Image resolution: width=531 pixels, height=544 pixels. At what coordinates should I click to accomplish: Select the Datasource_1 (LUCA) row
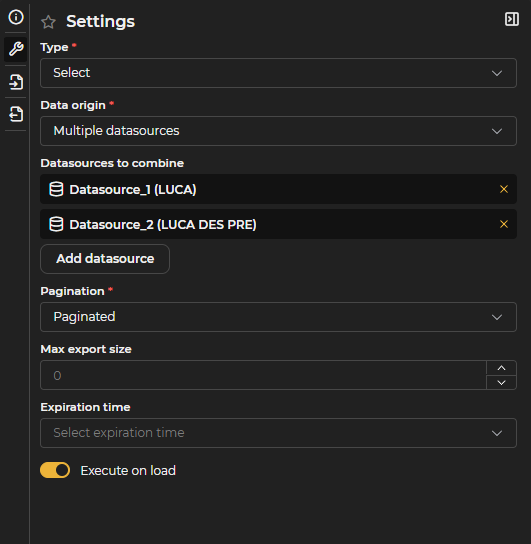pyautogui.click(x=279, y=189)
